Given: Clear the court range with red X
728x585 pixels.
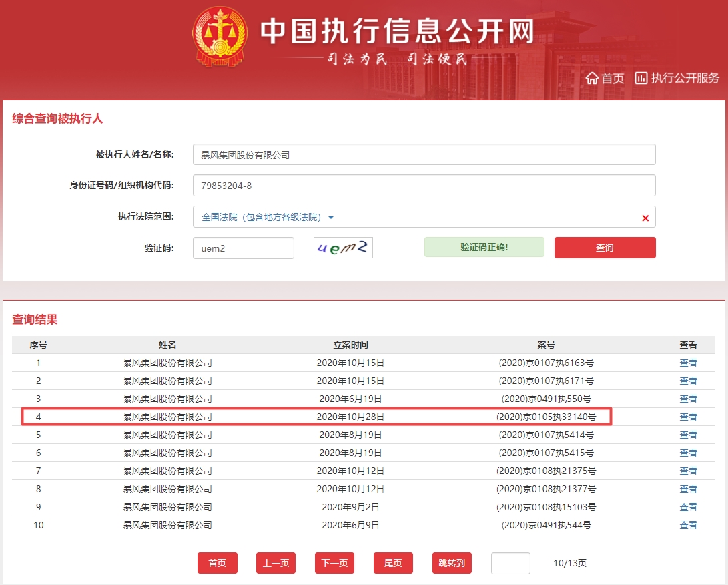Looking at the screenshot, I should coord(645,218).
